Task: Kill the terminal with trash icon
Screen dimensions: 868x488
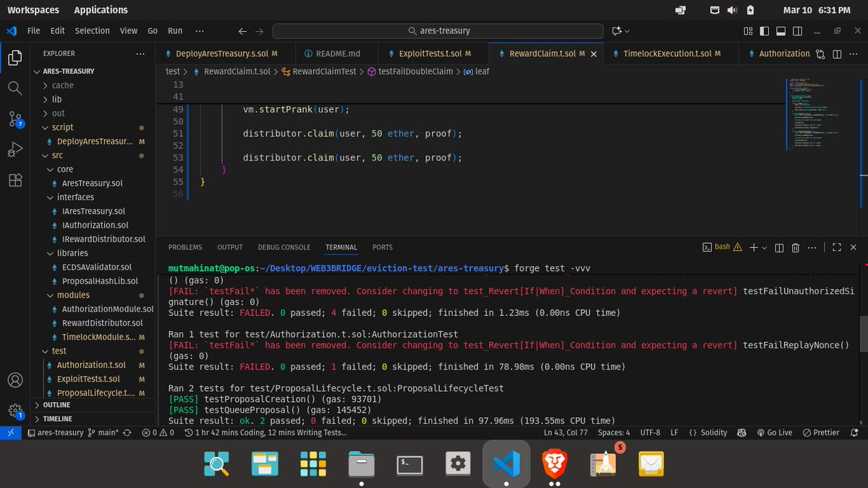Action: (x=796, y=247)
